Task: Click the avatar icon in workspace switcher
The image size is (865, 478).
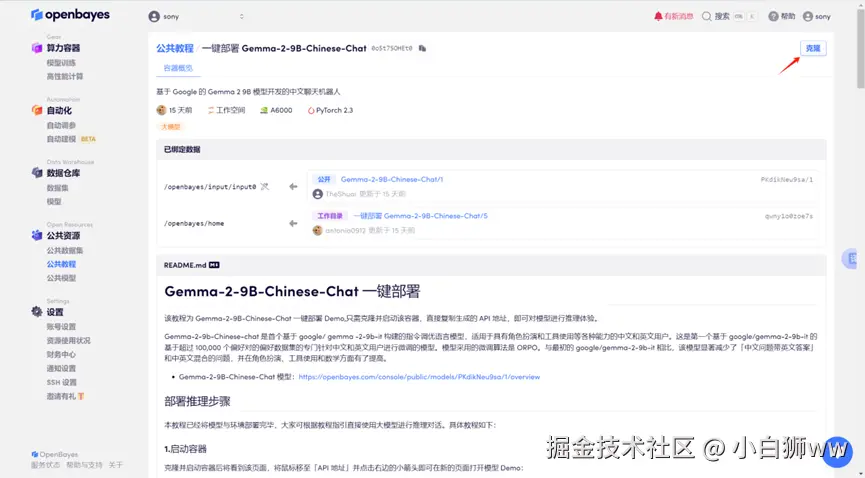Action: point(154,17)
